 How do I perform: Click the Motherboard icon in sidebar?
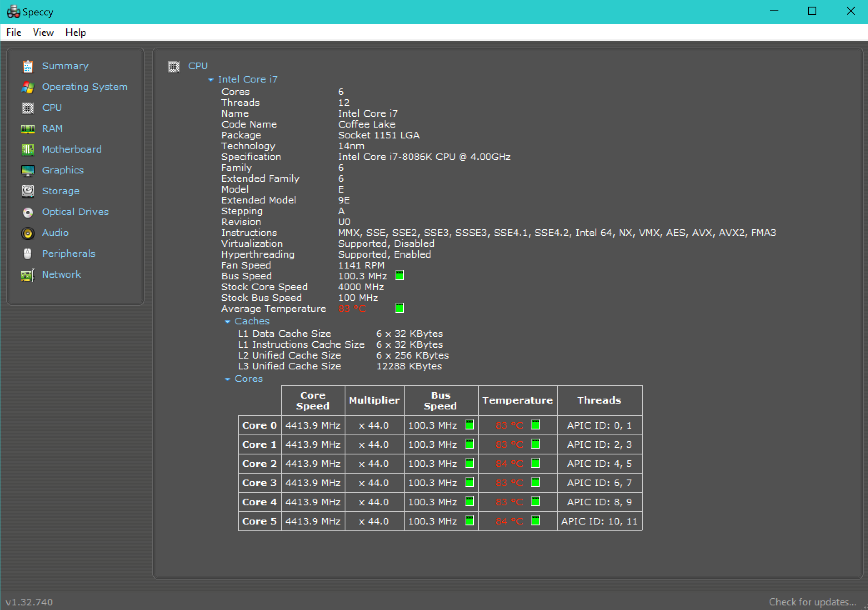coord(28,150)
